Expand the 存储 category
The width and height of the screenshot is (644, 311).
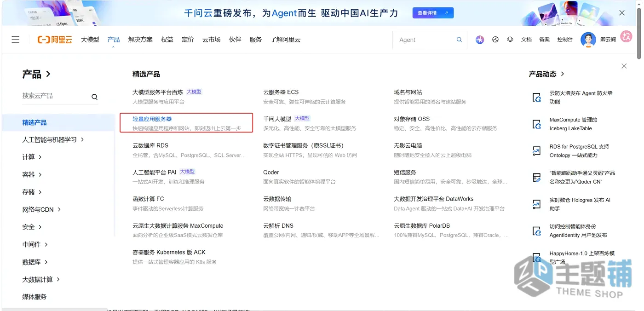[32, 192]
